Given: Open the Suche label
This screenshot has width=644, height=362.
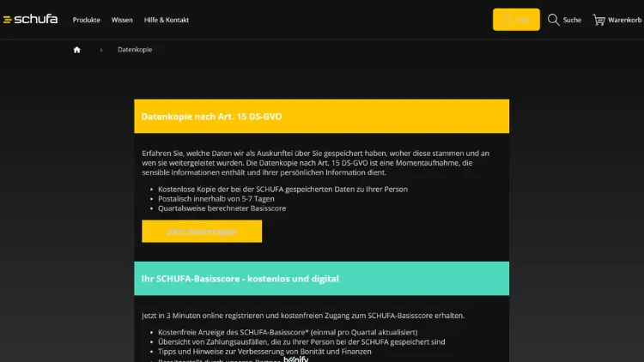Looking at the screenshot, I should pos(572,20).
